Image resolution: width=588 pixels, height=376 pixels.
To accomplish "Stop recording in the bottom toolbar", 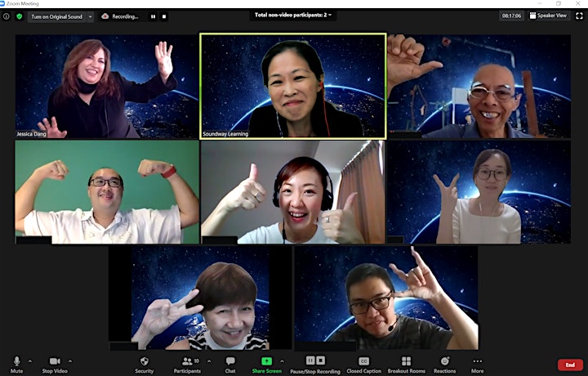I will point(321,360).
